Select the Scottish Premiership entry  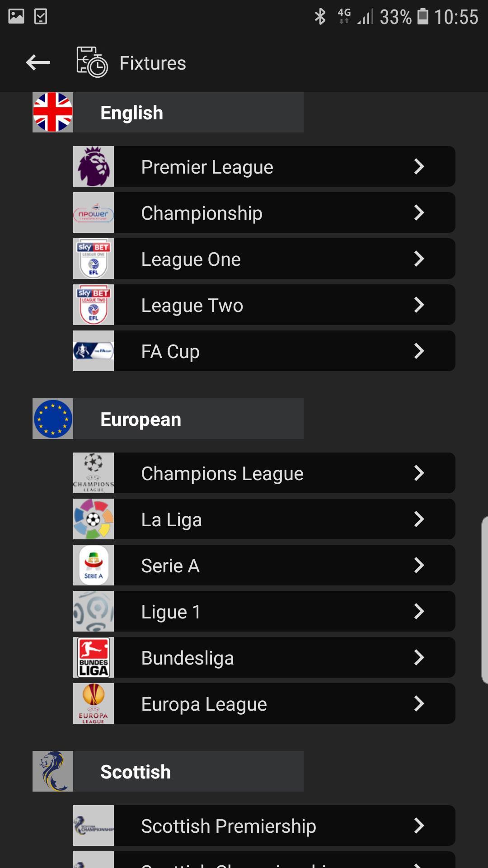click(264, 826)
